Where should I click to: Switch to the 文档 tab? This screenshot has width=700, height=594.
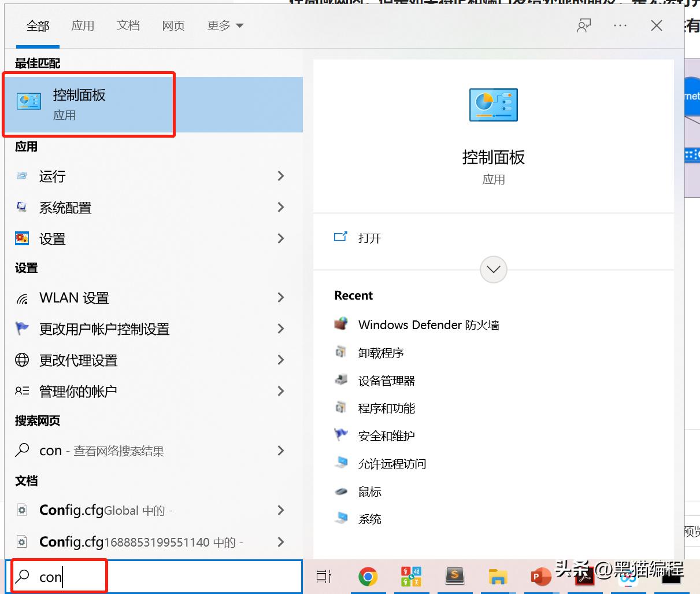pos(128,25)
